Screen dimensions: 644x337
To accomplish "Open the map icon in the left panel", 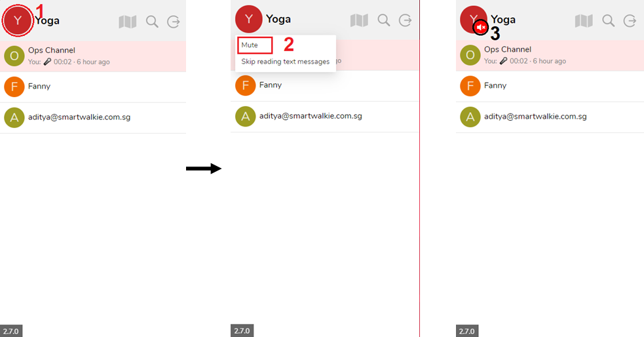I will (127, 22).
